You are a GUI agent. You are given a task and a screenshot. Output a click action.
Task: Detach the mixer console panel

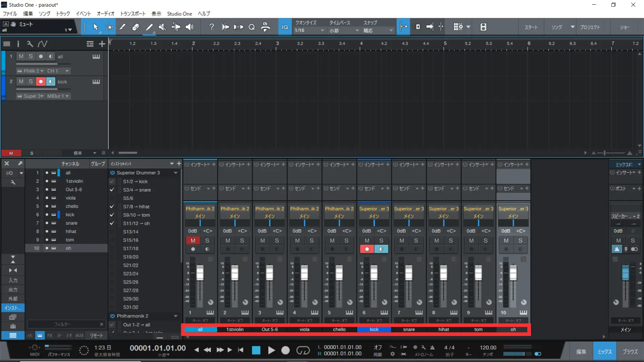click(x=20, y=164)
